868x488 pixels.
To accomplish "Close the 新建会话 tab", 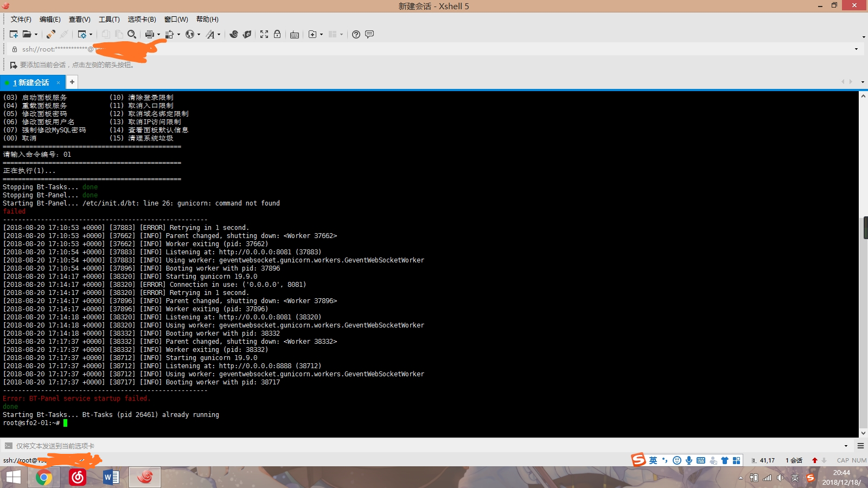I will [58, 82].
